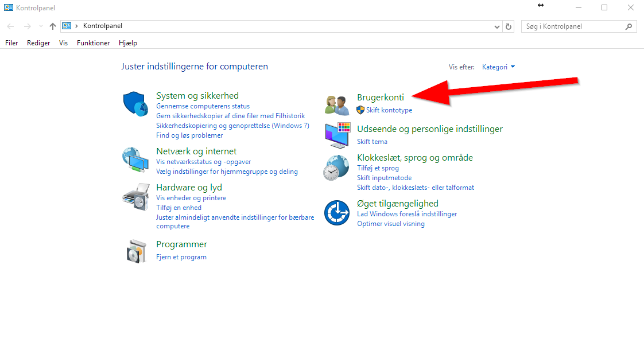
Task: Click the Fjern et program link
Action: (181, 257)
